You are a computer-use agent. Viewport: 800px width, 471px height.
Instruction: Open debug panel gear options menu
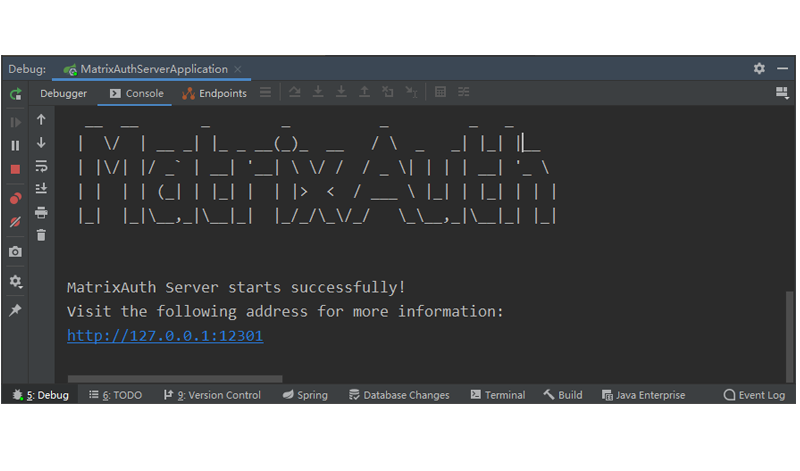tap(759, 69)
